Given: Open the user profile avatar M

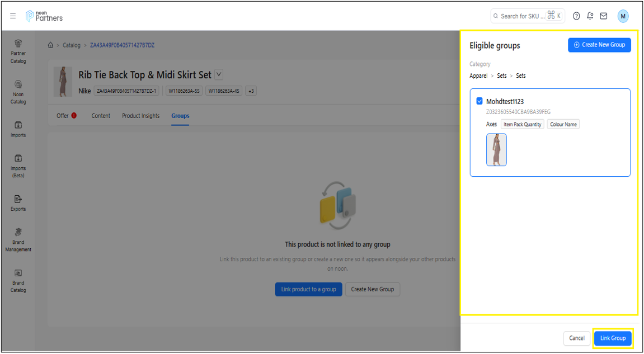Looking at the screenshot, I should click(x=623, y=16).
